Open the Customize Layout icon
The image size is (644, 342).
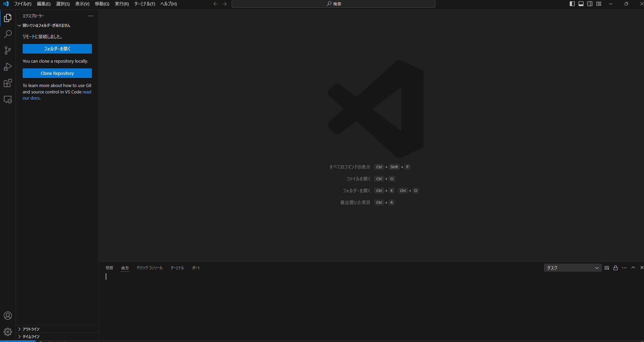pyautogui.click(x=599, y=4)
